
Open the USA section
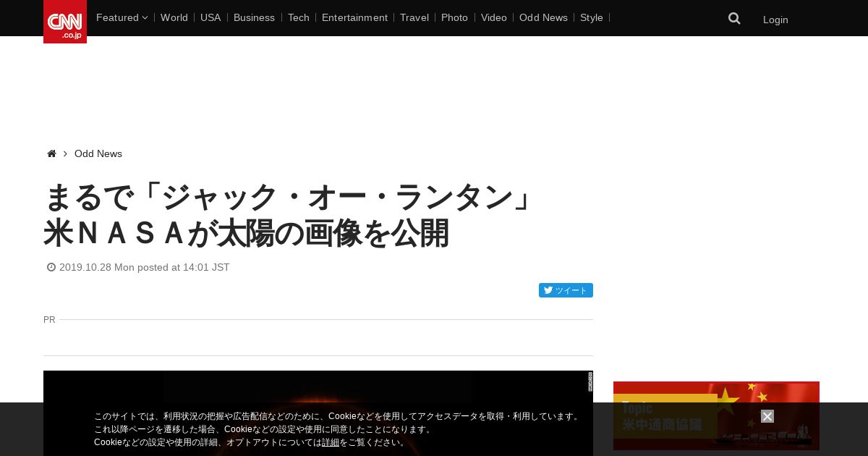(210, 17)
